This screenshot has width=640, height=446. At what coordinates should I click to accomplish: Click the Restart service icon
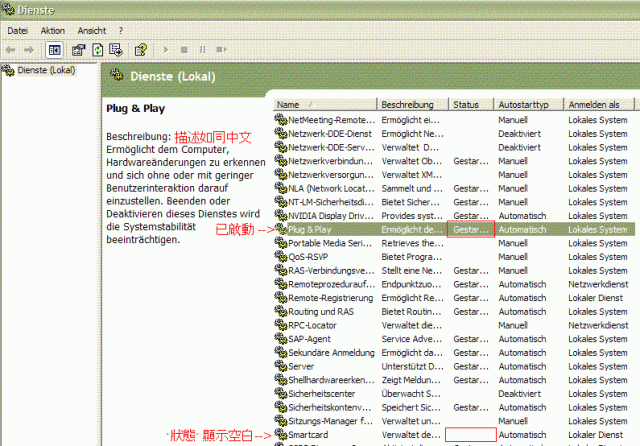(221, 50)
